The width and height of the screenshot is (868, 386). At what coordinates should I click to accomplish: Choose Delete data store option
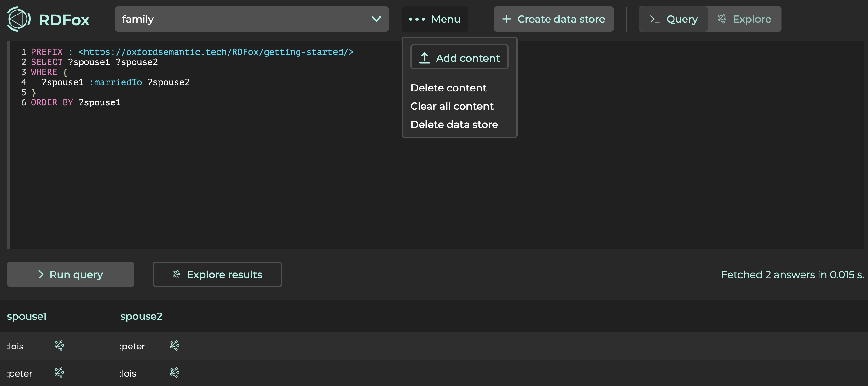[454, 124]
